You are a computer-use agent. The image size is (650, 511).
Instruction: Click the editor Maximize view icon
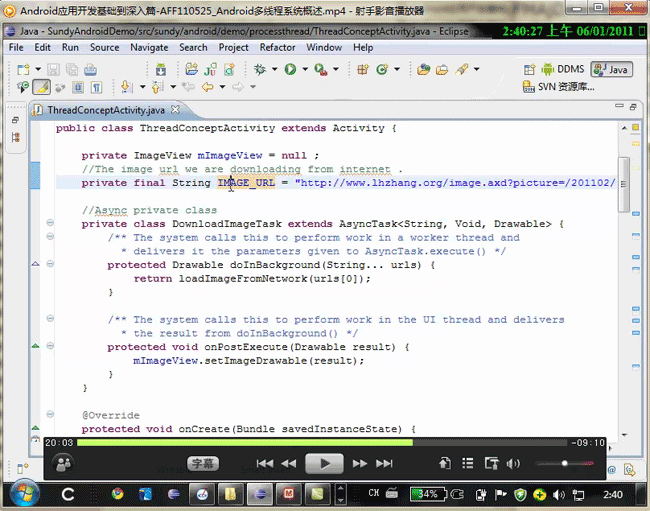pos(633,107)
